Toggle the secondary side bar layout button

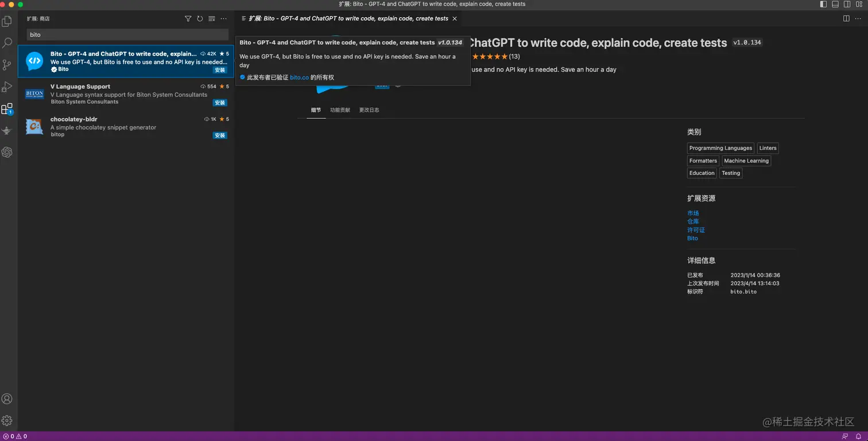click(x=847, y=4)
